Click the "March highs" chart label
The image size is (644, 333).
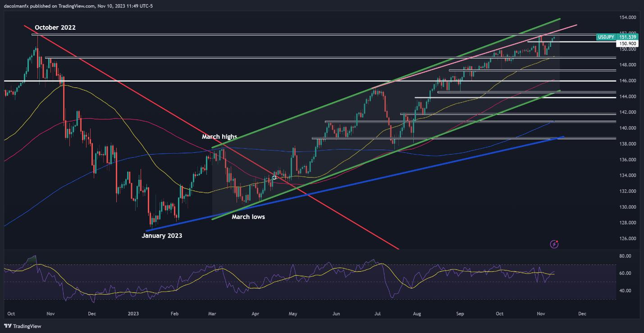(219, 137)
